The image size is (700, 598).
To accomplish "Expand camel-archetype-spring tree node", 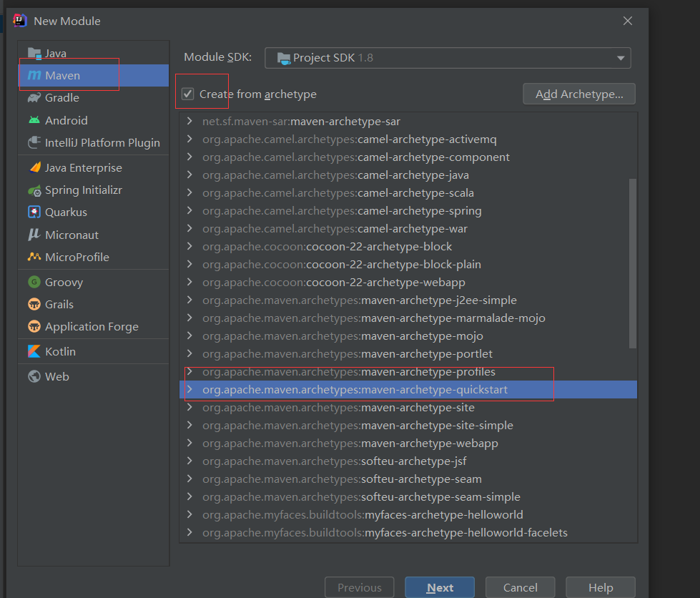I will click(x=189, y=211).
